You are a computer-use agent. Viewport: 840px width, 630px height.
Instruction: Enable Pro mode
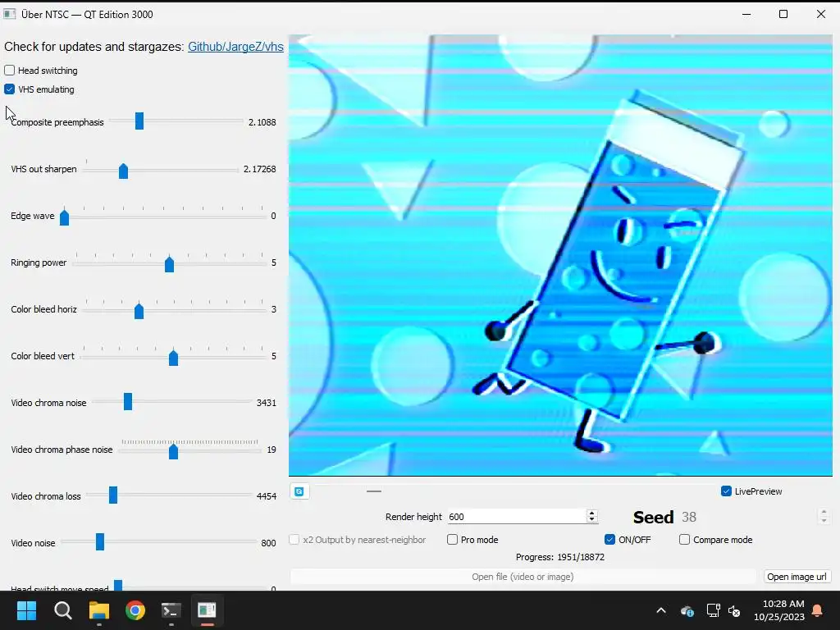pos(452,540)
